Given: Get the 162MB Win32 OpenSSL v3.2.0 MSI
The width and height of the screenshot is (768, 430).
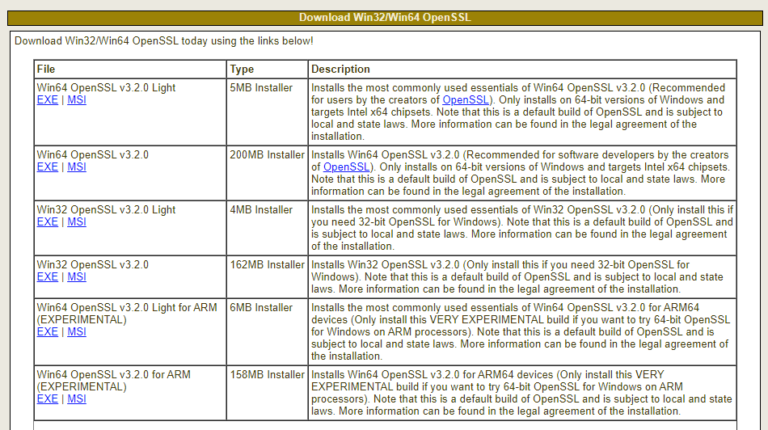Looking at the screenshot, I should [x=76, y=277].
